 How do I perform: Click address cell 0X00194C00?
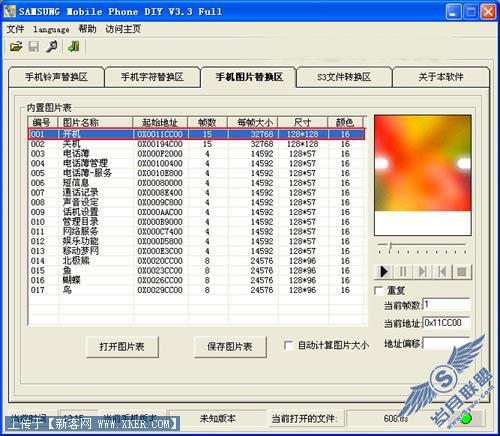click(x=160, y=144)
